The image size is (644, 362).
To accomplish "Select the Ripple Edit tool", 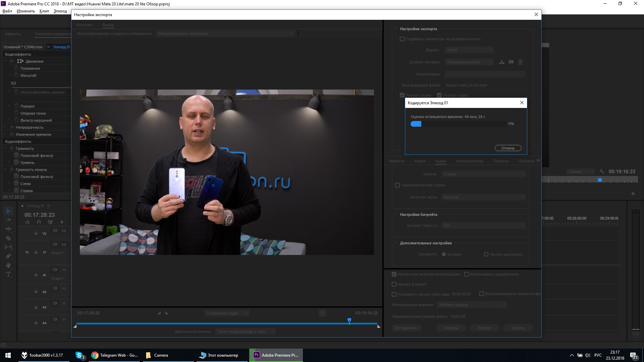I will point(9,229).
